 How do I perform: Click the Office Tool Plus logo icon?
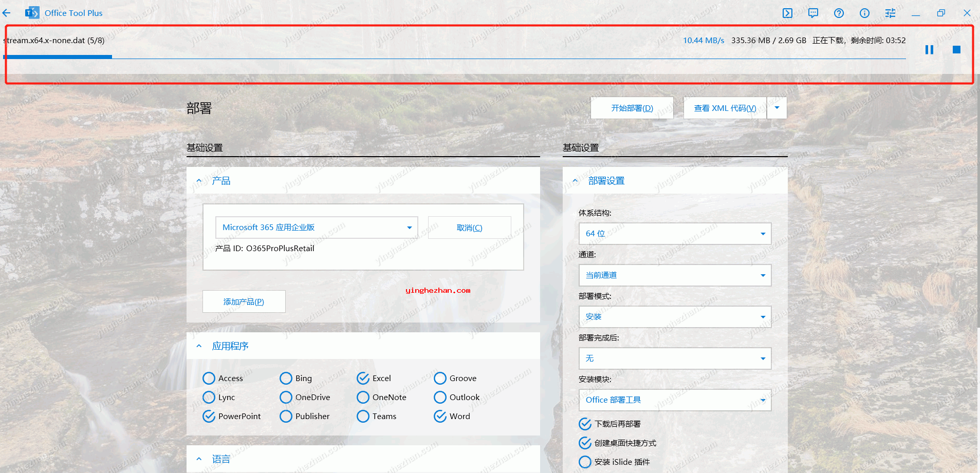pyautogui.click(x=32, y=13)
